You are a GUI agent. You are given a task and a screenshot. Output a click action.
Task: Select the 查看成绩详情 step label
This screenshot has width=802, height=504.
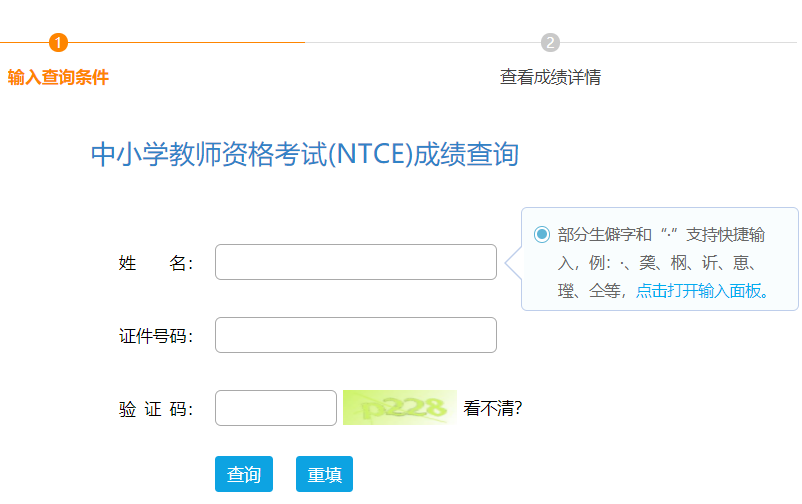click(x=550, y=77)
